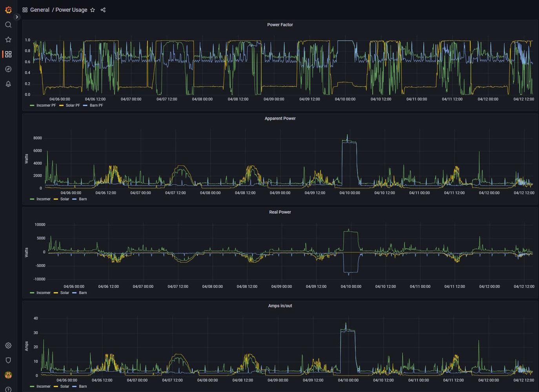Open the search dashboards icon

point(8,25)
